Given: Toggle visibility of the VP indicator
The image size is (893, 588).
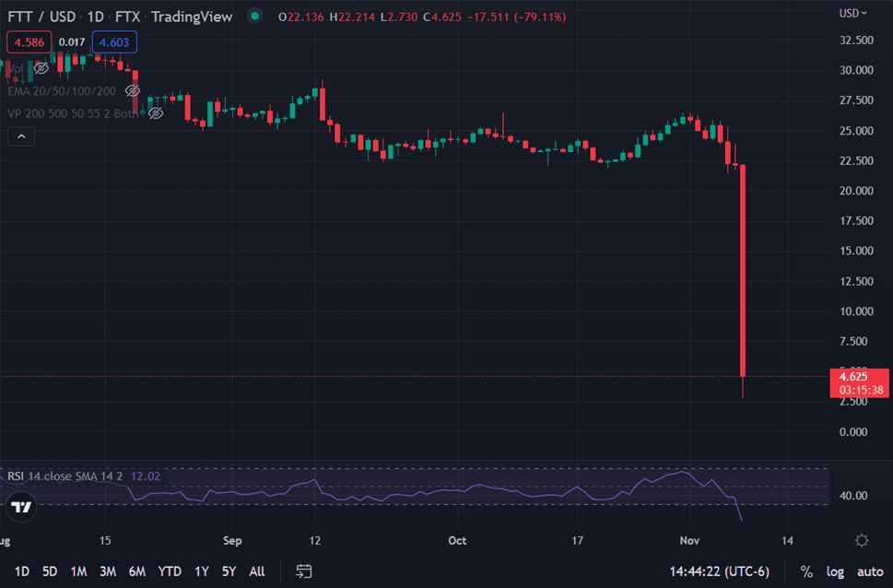Looking at the screenshot, I should pyautogui.click(x=156, y=114).
